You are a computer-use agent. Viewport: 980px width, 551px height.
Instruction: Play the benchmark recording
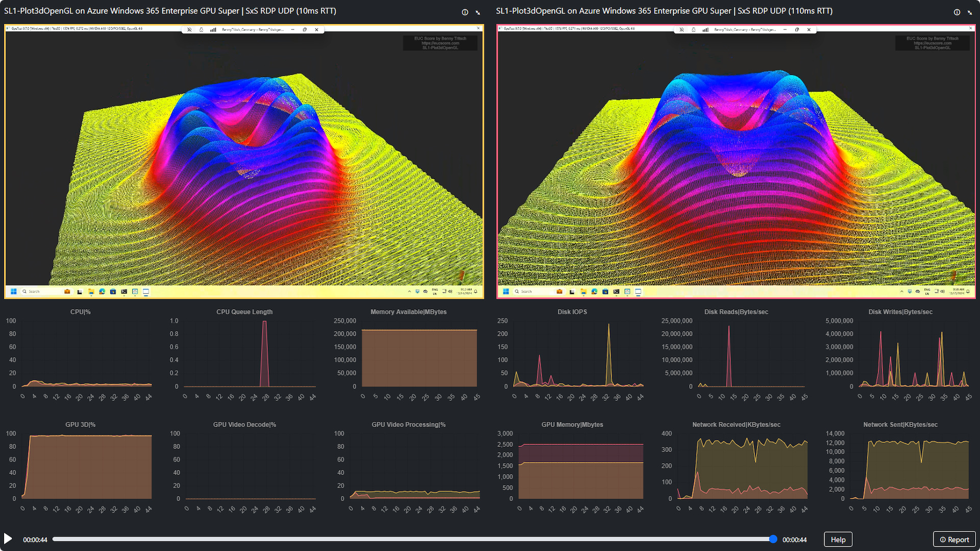pyautogui.click(x=8, y=539)
